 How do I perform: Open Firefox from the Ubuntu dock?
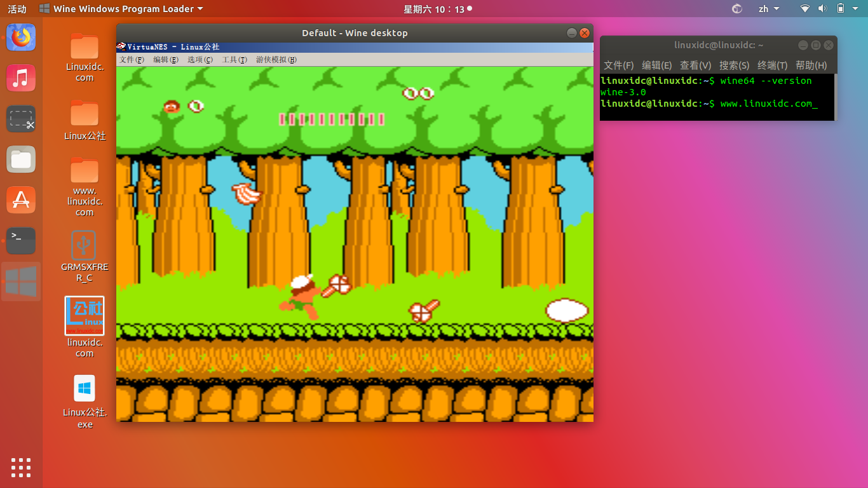[21, 37]
